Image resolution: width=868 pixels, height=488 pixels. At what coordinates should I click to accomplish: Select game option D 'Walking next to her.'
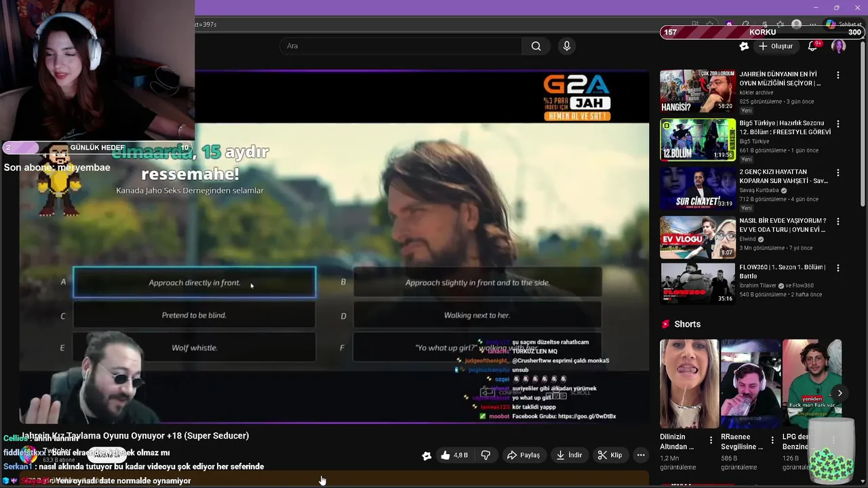click(477, 315)
